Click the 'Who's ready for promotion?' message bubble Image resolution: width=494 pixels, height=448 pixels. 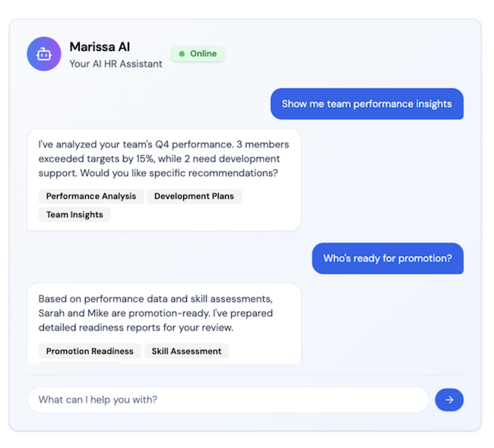(x=388, y=258)
